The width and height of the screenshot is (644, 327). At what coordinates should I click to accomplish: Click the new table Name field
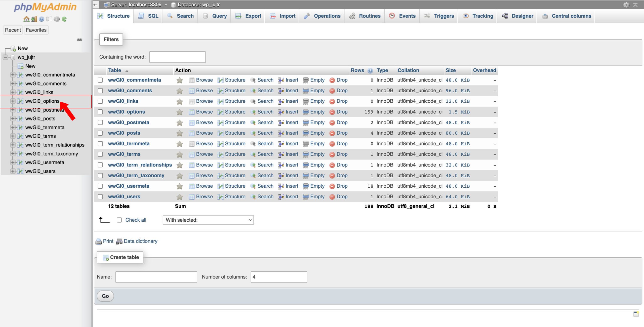(156, 277)
